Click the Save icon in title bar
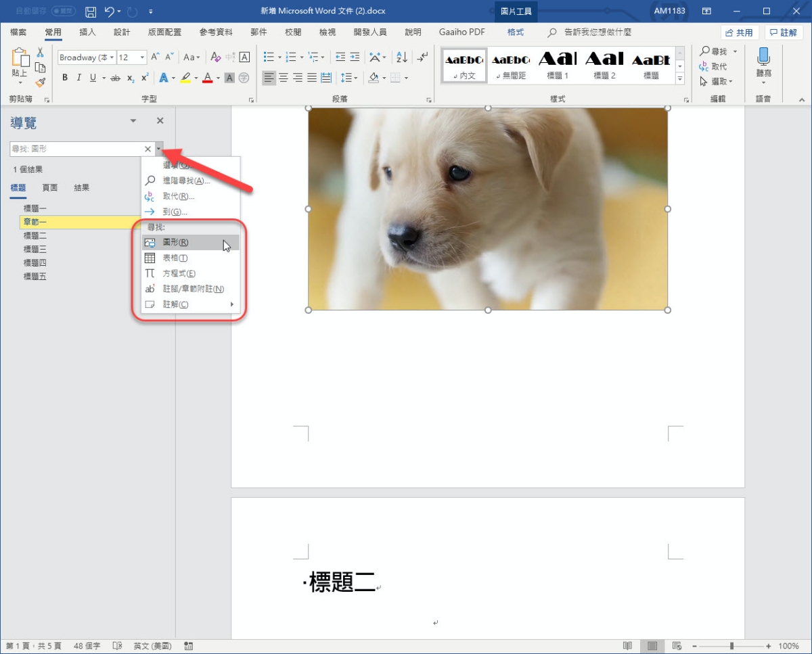 click(x=91, y=11)
